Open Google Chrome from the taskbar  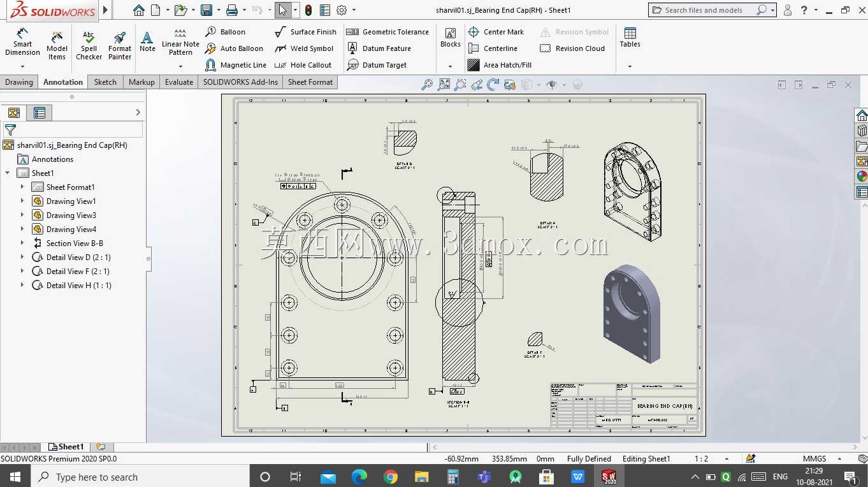(x=391, y=477)
